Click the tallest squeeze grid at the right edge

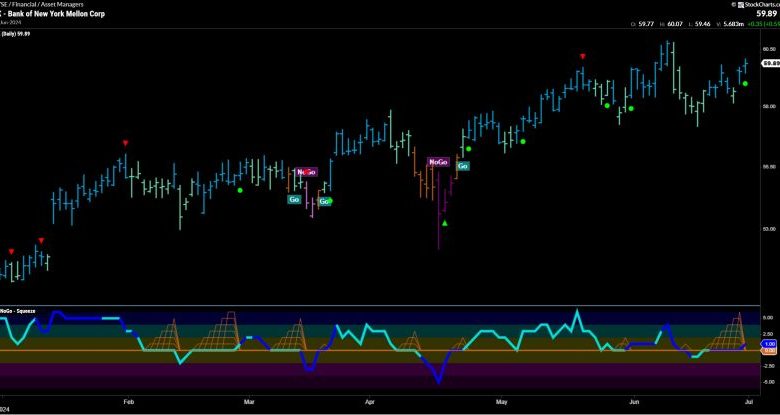pyautogui.click(x=728, y=331)
